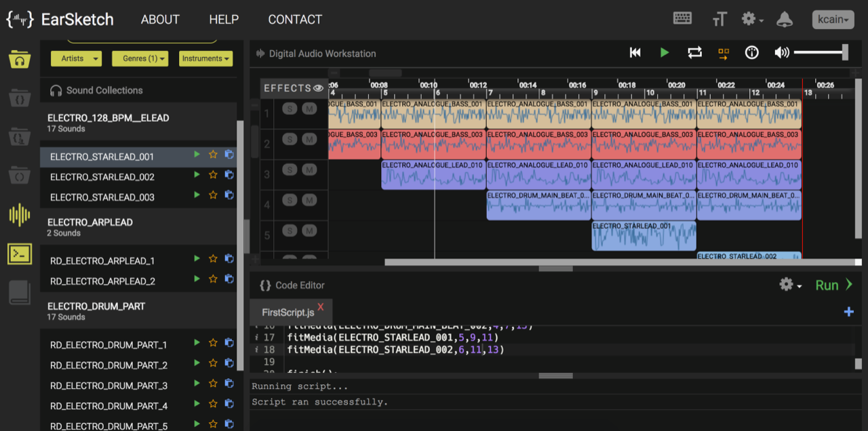This screenshot has height=431, width=868.
Task: Preview the ELECTRO_STARLEAD_002 sound
Action: click(197, 175)
